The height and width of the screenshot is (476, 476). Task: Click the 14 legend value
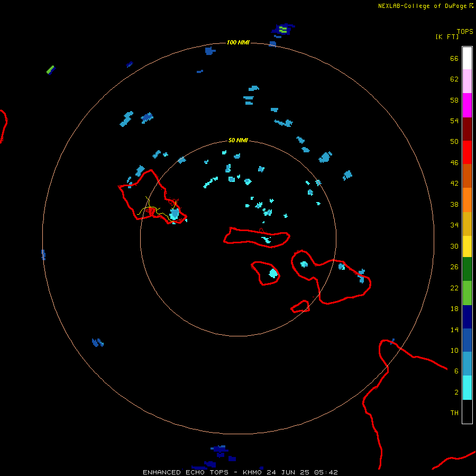pos(454,329)
